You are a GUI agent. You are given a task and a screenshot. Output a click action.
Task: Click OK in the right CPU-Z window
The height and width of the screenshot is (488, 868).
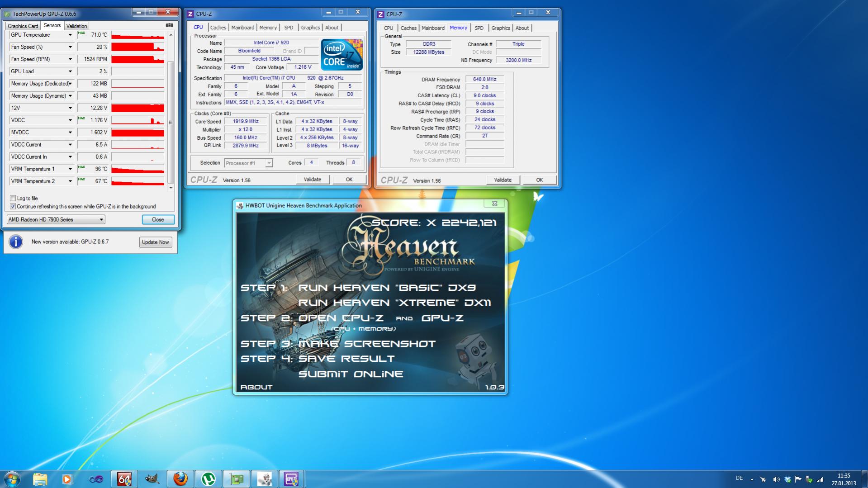pos(540,180)
